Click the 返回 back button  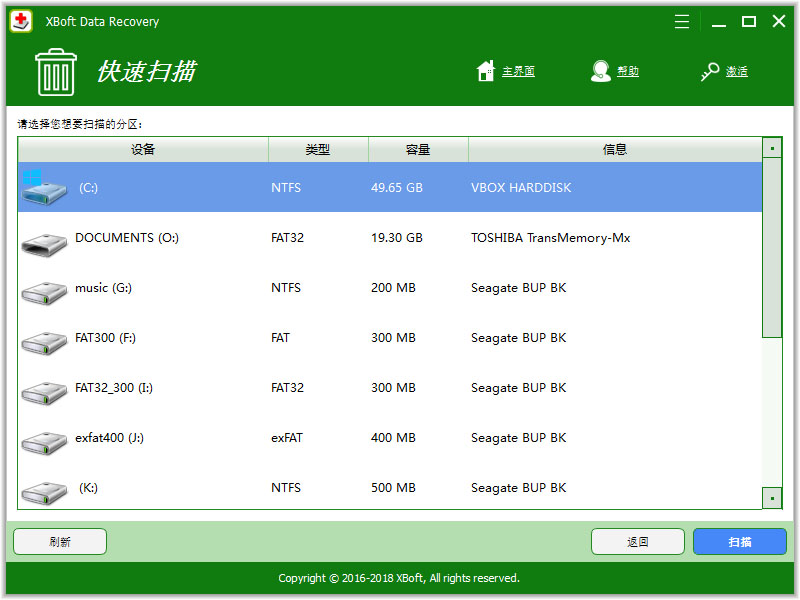pos(638,541)
